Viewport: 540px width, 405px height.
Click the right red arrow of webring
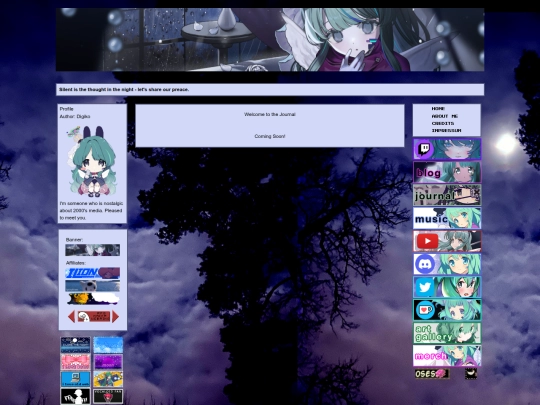pyautogui.click(x=115, y=316)
